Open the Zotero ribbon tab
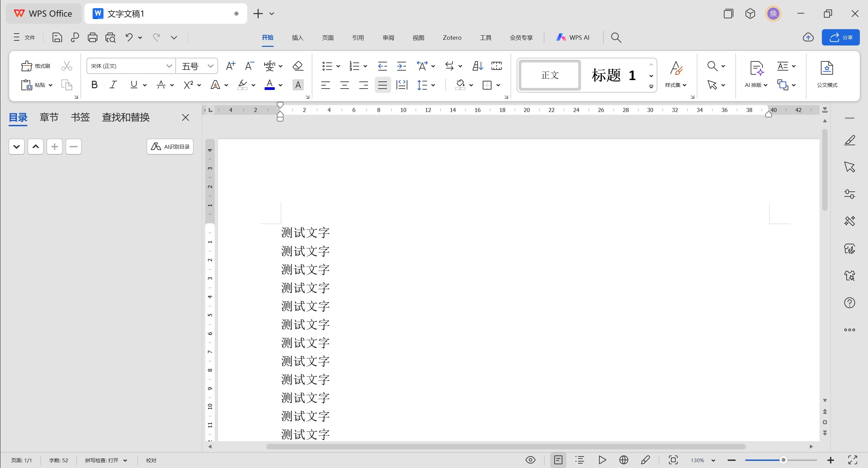The image size is (868, 468). 452,38
